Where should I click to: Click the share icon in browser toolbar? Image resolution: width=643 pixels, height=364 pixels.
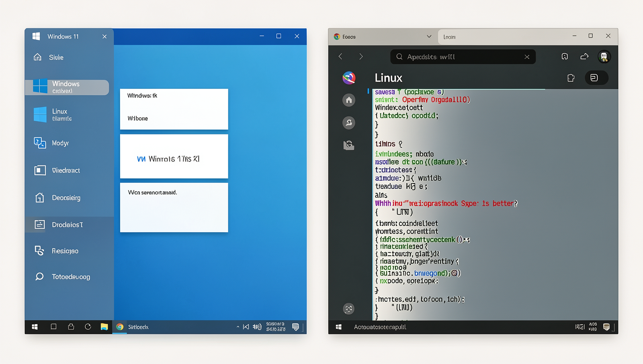pyautogui.click(x=584, y=57)
